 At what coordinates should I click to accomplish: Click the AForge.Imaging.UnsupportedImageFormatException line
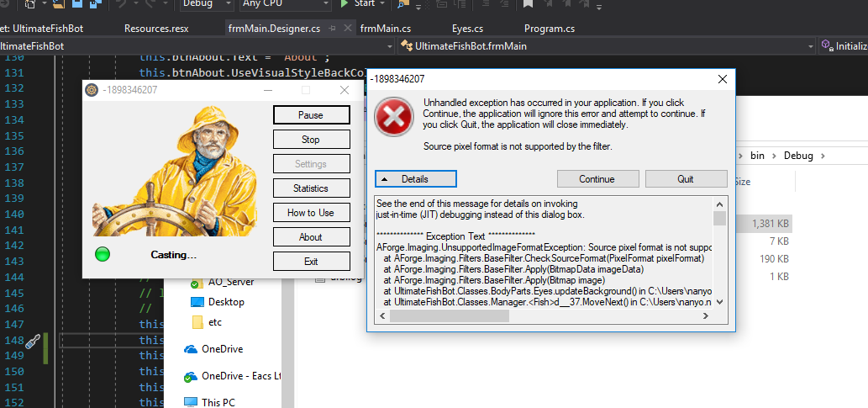544,247
